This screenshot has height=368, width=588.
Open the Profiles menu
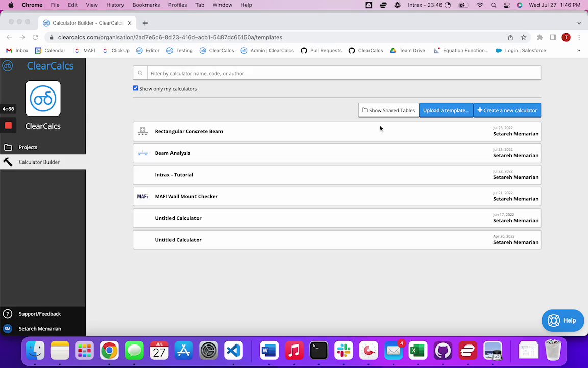coord(178,5)
